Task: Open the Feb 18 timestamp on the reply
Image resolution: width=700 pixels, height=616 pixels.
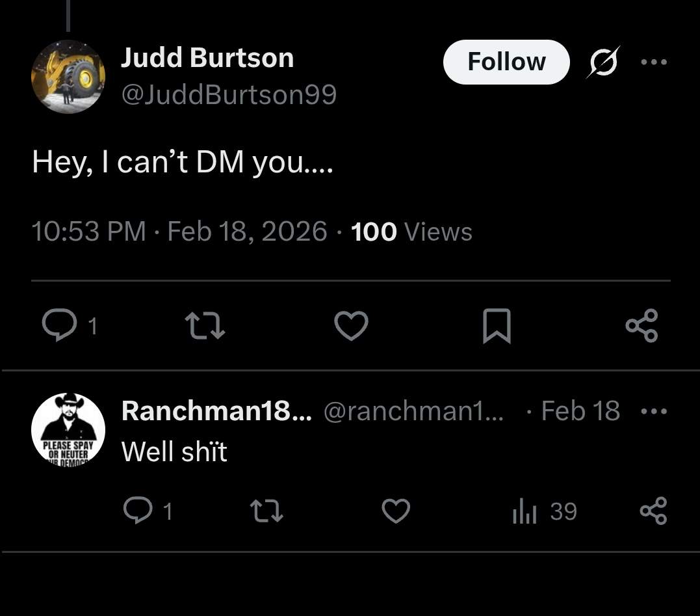Action: pos(580,411)
